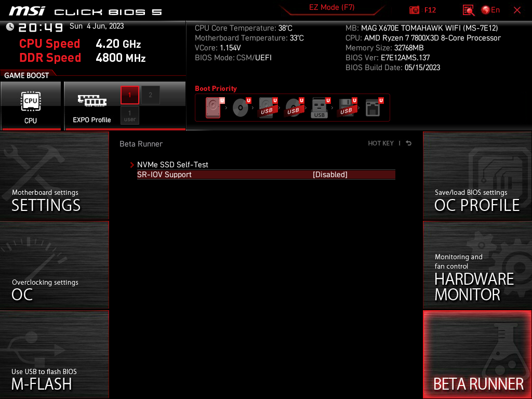Viewport: 532px width, 399px height.
Task: Click the back arrow beside HOT KEY
Action: pyautogui.click(x=409, y=143)
